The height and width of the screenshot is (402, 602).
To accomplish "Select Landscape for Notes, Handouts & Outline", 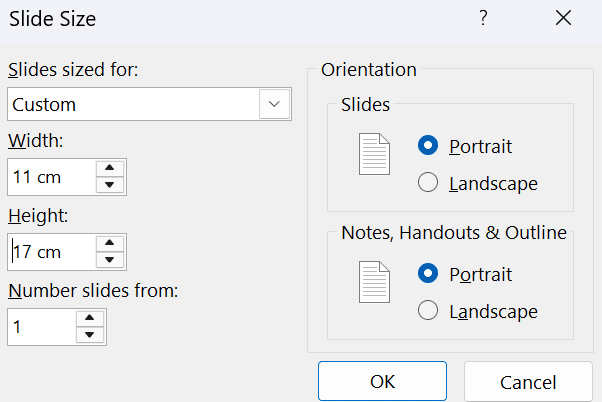I will coord(429,311).
